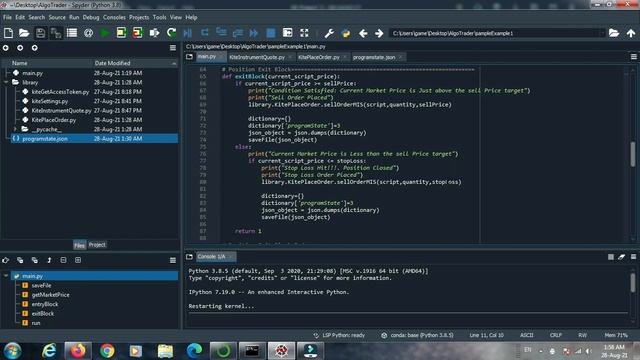The image size is (640, 360).
Task: Jump to entryBlock in the outline
Action: (44, 304)
